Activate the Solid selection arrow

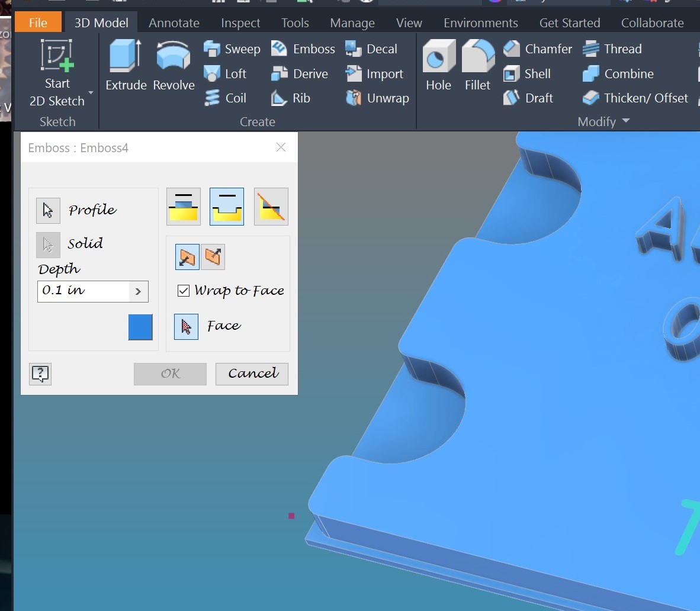click(x=48, y=245)
